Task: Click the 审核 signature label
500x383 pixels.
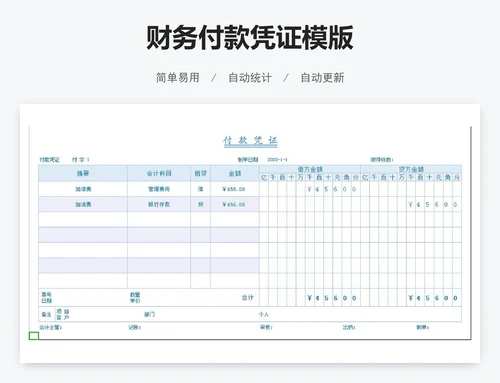Action: click(266, 327)
